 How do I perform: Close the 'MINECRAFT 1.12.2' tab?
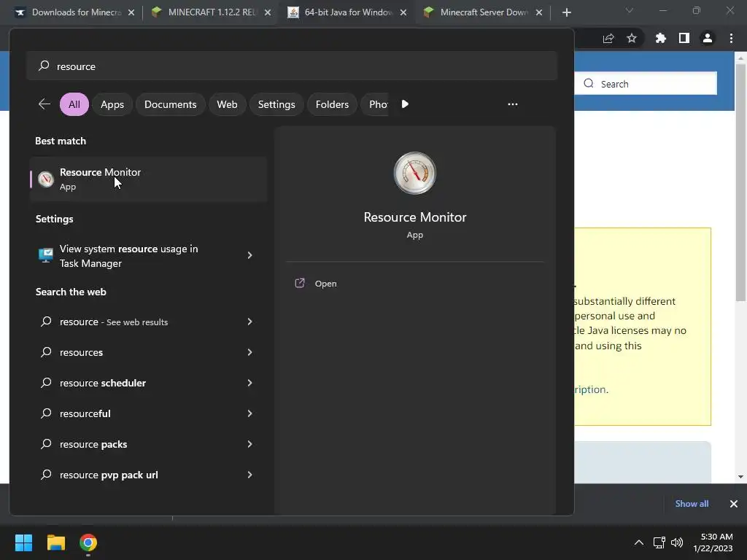click(268, 12)
